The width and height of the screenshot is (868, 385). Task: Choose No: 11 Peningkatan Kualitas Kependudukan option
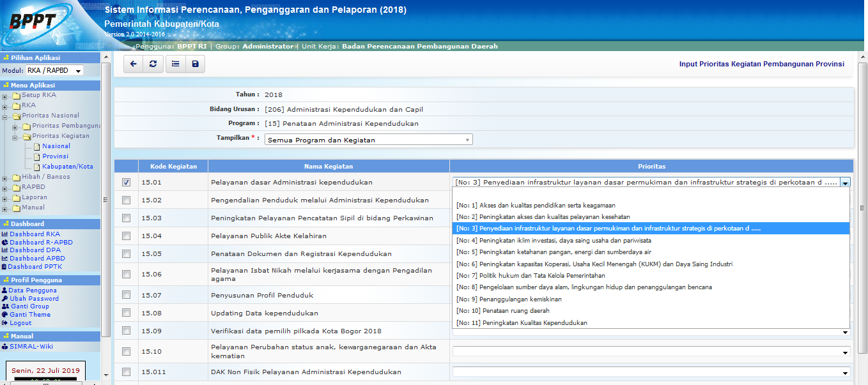click(x=522, y=323)
